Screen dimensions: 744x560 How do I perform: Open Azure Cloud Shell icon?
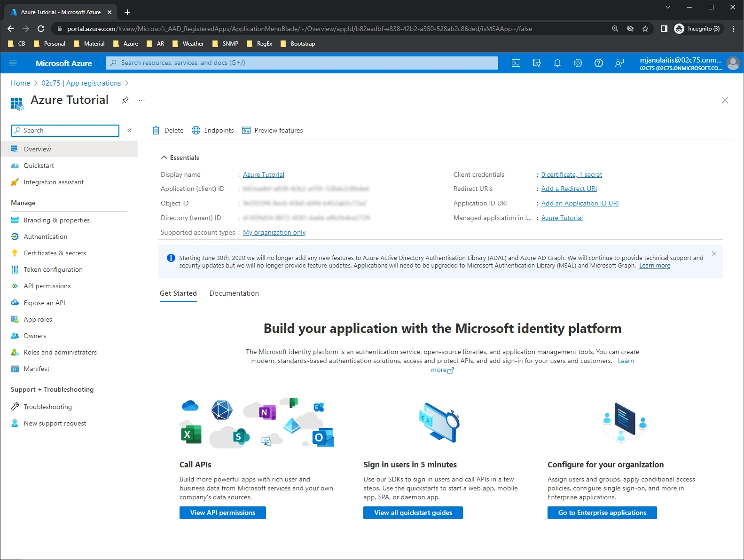[516, 63]
